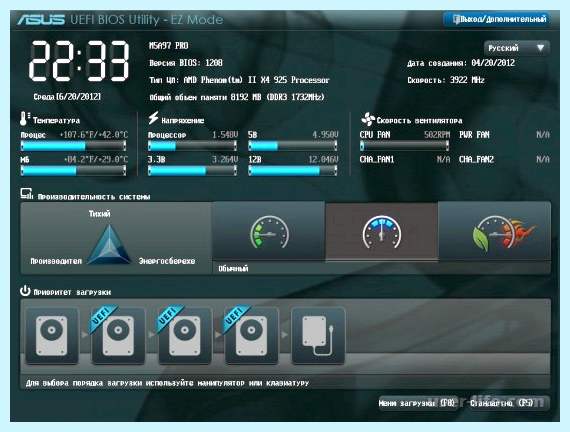
Task: Click the build date 04/20/2012 text
Action: (461, 63)
